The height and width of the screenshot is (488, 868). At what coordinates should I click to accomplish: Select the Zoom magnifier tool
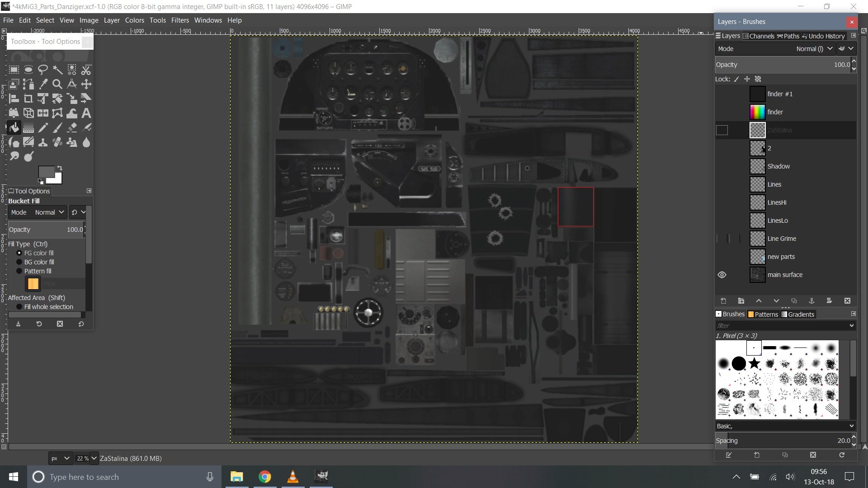57,84
